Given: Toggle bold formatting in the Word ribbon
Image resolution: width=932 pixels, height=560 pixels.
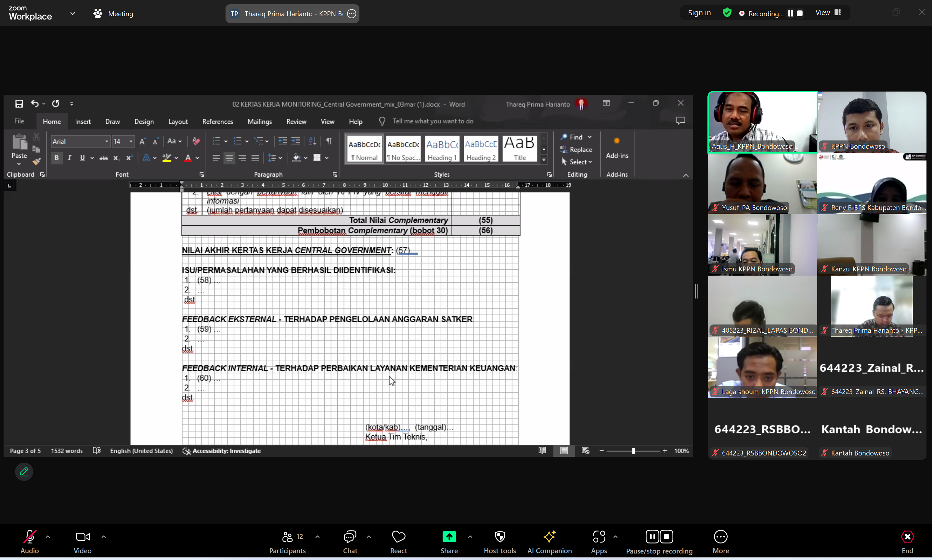Looking at the screenshot, I should (56, 158).
